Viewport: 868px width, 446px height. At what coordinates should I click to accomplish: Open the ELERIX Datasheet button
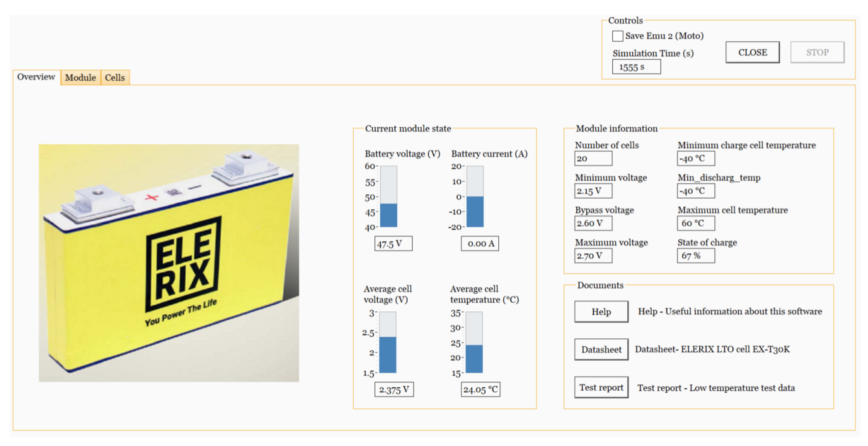[601, 349]
